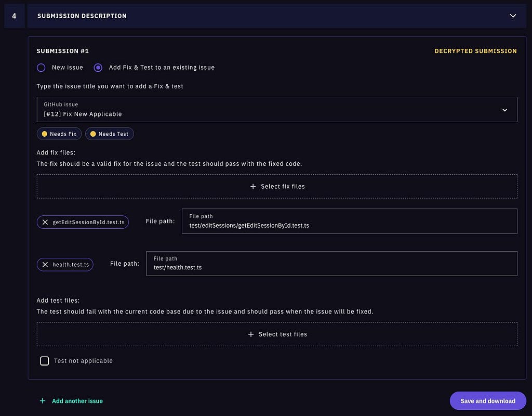The image size is (532, 416).
Task: Edit file path for getEditSessionById.test.ts
Action: pyautogui.click(x=350, y=221)
